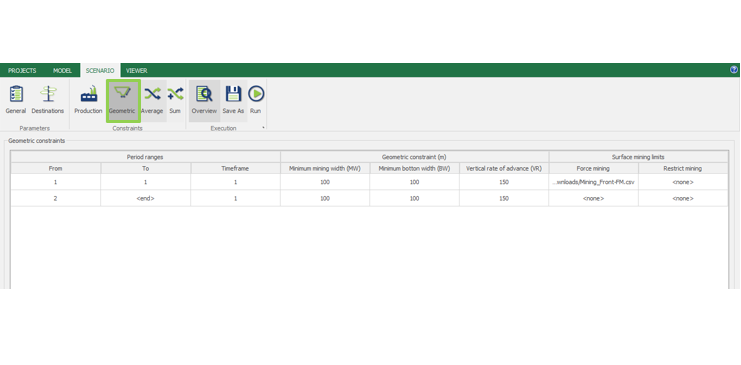Select the Period ranges group header
Viewport: 741px width, 365px height.
[x=146, y=157]
